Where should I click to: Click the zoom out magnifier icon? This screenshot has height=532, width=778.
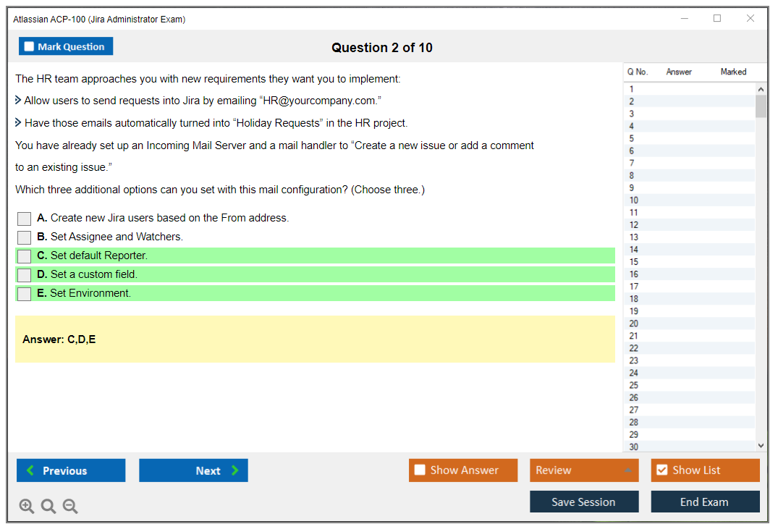tap(70, 507)
